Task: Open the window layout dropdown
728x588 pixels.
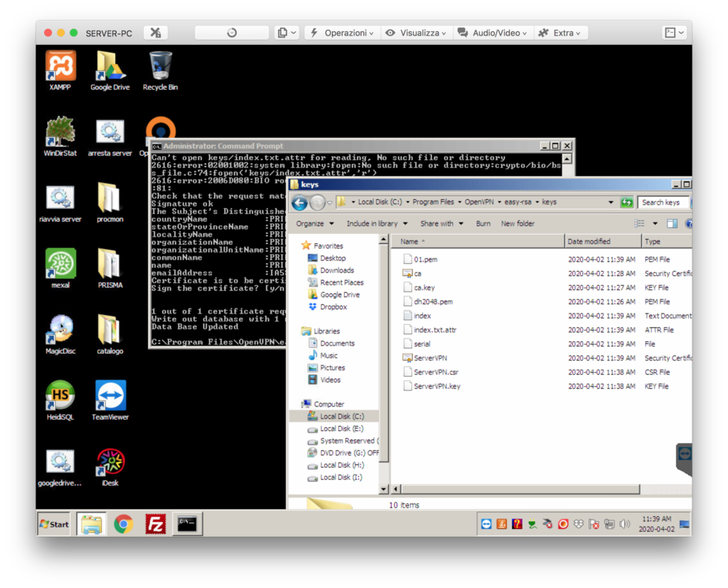Action: point(674,33)
